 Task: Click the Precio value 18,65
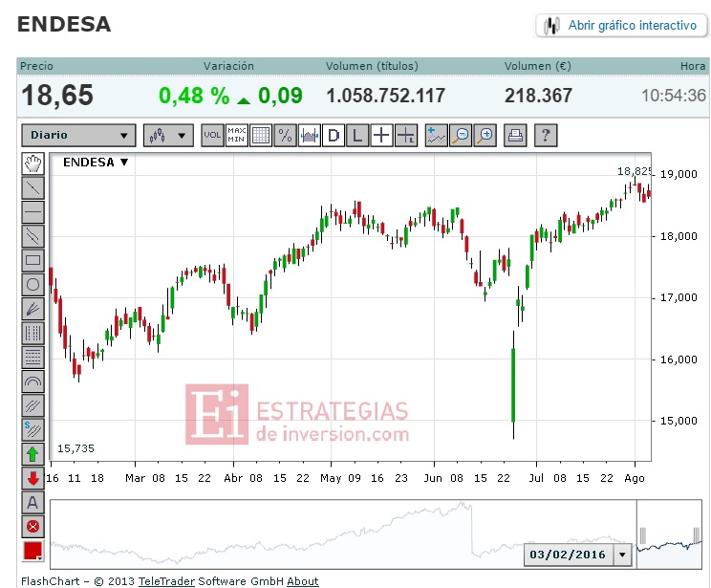57,96
